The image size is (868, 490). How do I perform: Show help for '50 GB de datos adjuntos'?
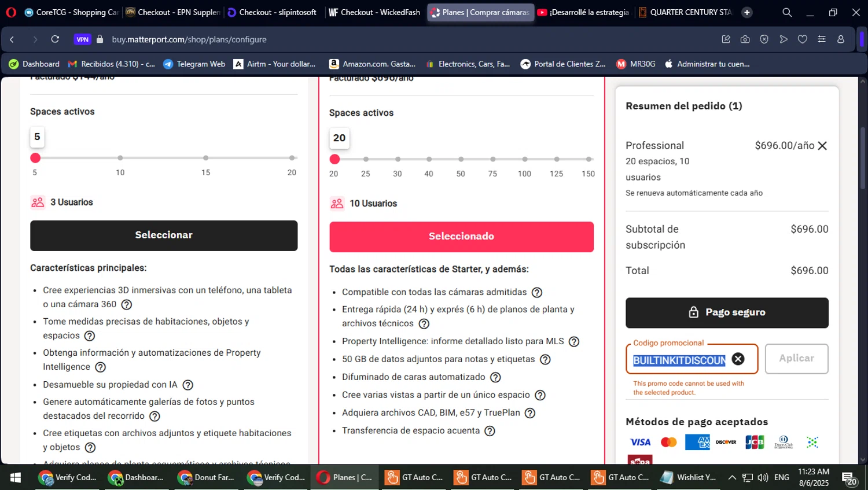[545, 359]
